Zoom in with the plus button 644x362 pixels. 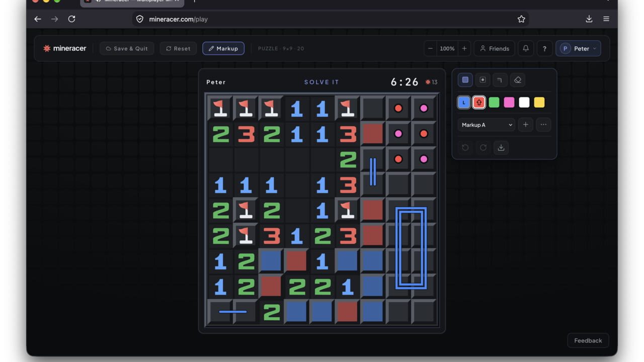coord(464,48)
